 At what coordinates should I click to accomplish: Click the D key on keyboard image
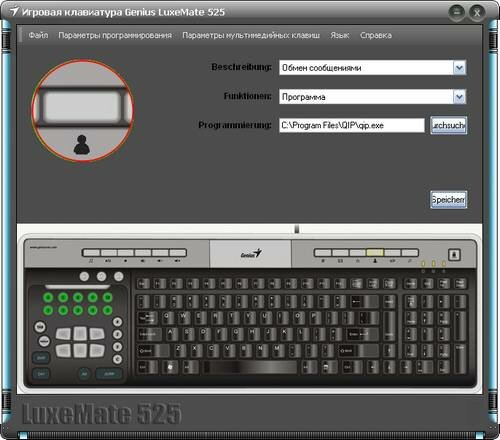point(205,334)
